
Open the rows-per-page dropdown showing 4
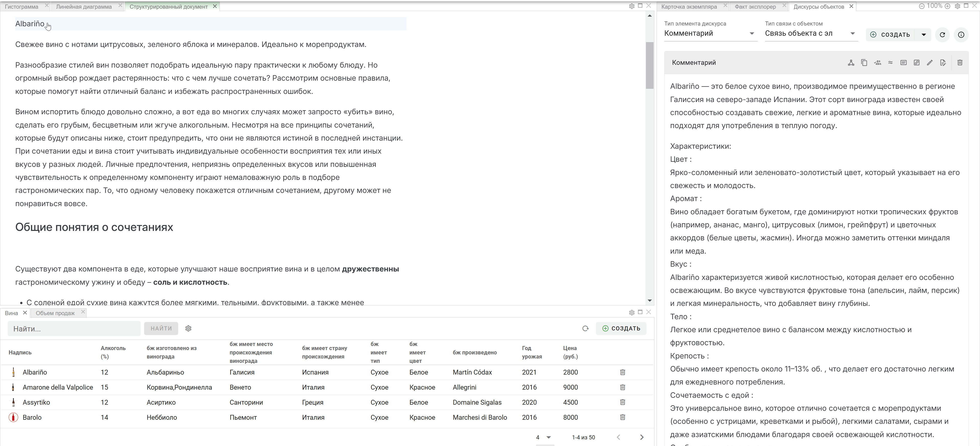(x=544, y=437)
